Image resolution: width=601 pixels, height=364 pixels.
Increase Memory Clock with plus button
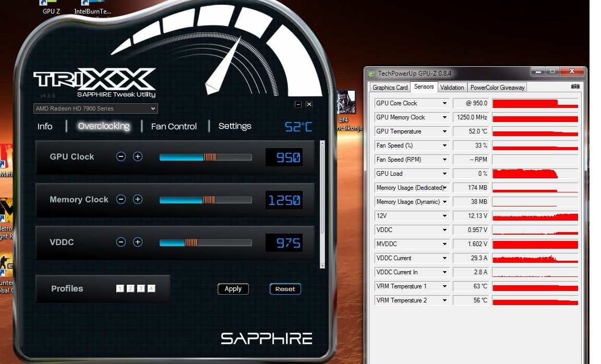tap(138, 199)
